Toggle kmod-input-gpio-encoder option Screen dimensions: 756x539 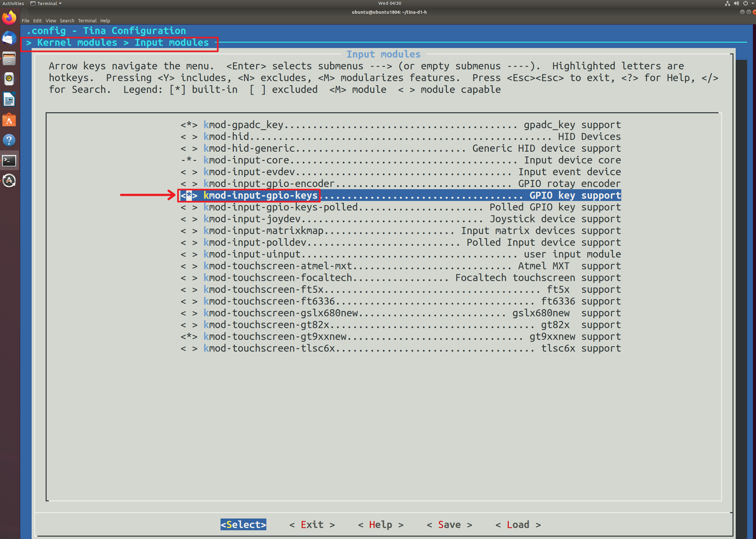coord(189,184)
